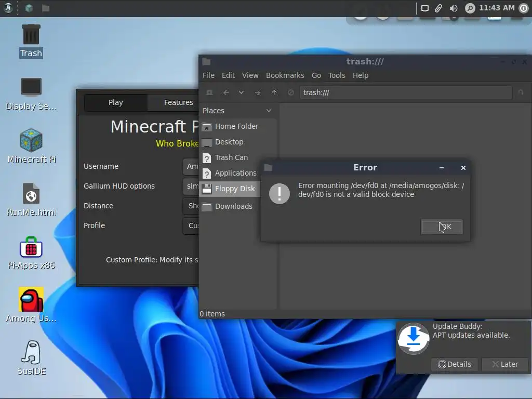
Task: Click the trash:/// address bar field
Action: point(406,92)
